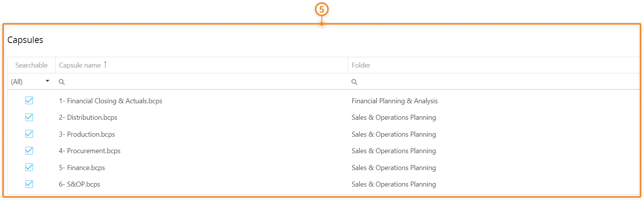644x200 pixels.
Task: Toggle Searchable checkbox for 2- Distribution.bcps
Action: [29, 117]
